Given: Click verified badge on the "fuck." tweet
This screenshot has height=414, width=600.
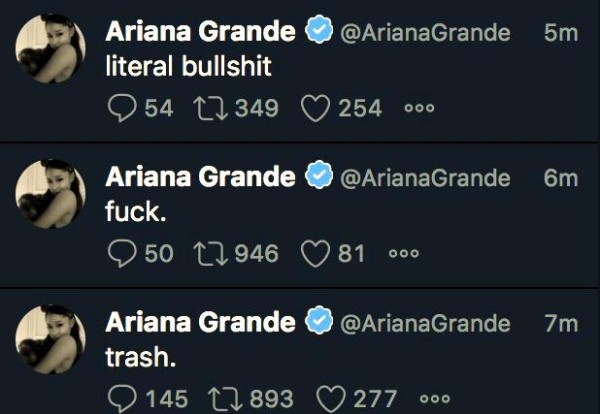Looking at the screenshot, I should [319, 175].
